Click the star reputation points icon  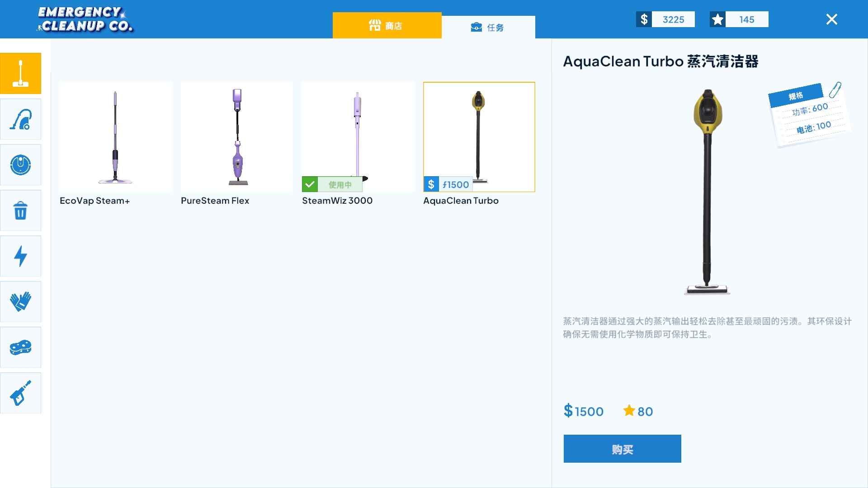point(717,19)
